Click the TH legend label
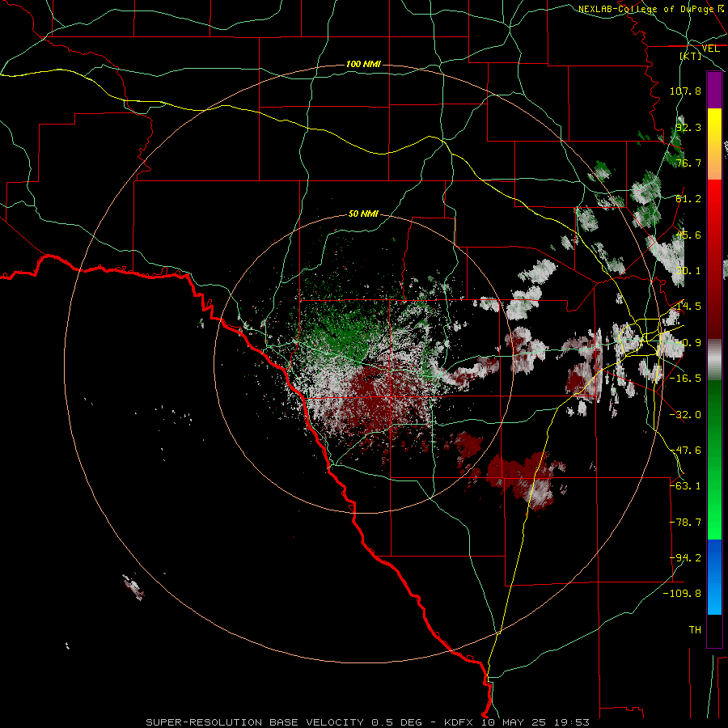Image resolution: width=728 pixels, height=728 pixels. tap(695, 630)
